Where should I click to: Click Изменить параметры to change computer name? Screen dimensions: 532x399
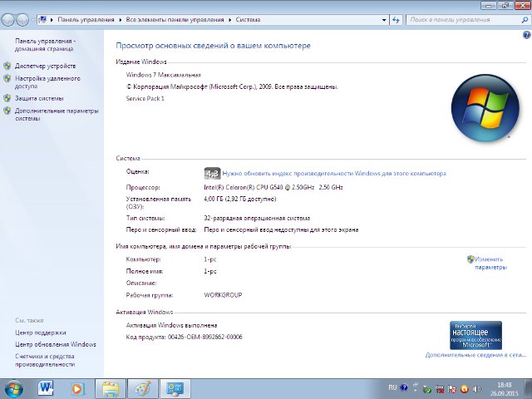pos(490,263)
